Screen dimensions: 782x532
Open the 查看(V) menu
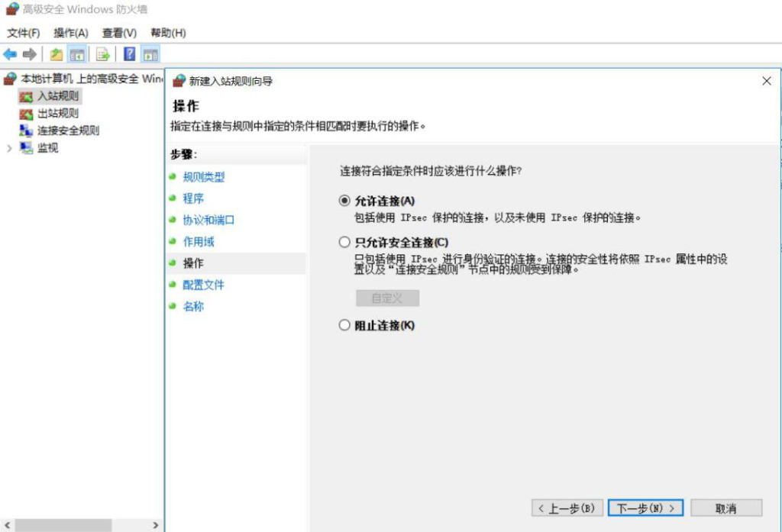(119, 33)
